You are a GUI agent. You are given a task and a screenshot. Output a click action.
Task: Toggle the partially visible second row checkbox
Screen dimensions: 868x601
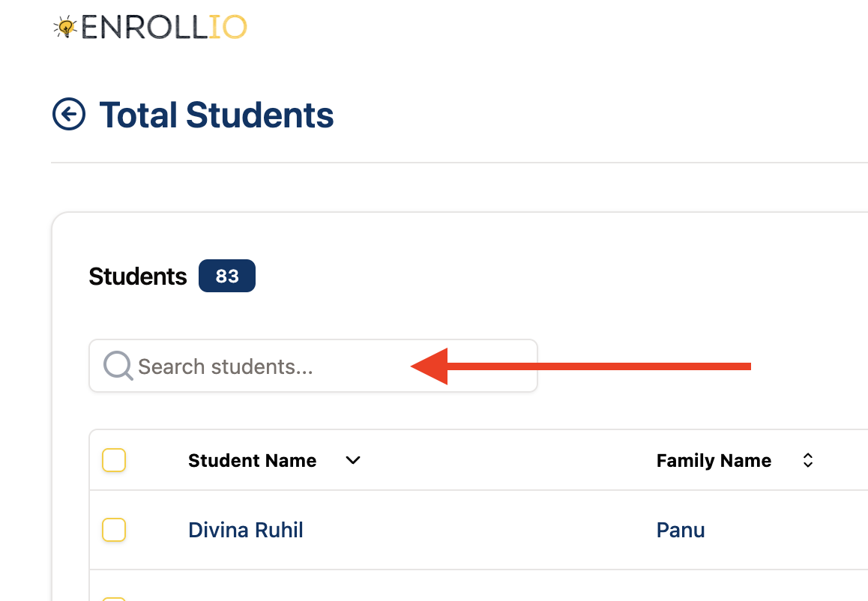tap(114, 599)
